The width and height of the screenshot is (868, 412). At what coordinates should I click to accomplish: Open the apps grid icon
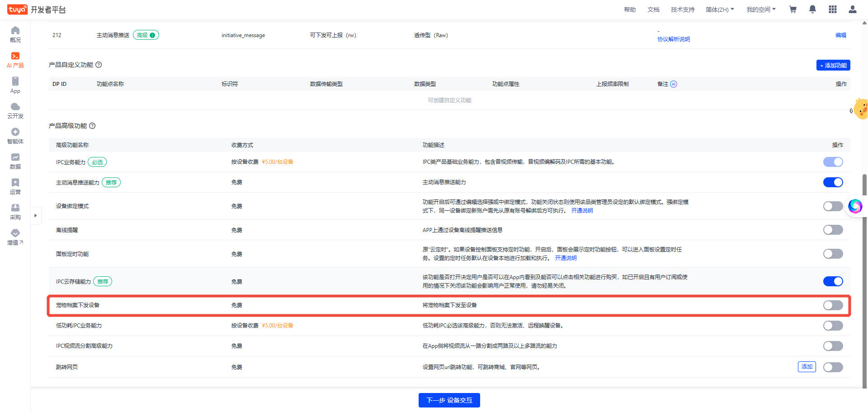click(x=832, y=9)
